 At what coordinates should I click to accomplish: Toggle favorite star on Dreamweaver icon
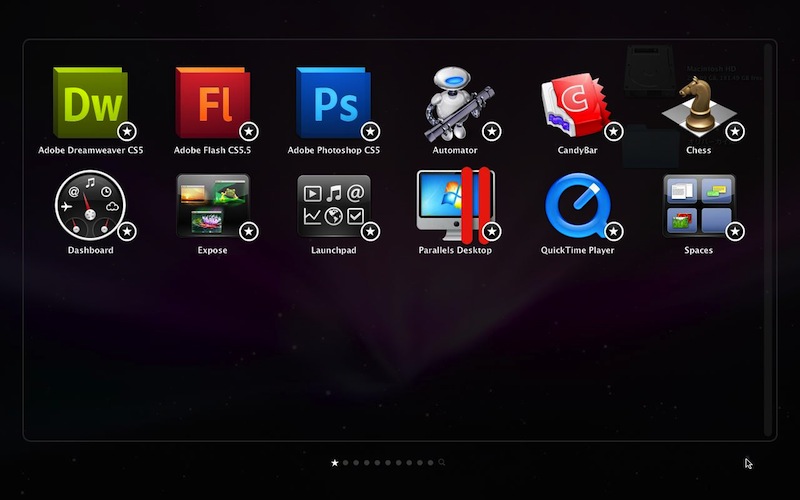(x=127, y=131)
